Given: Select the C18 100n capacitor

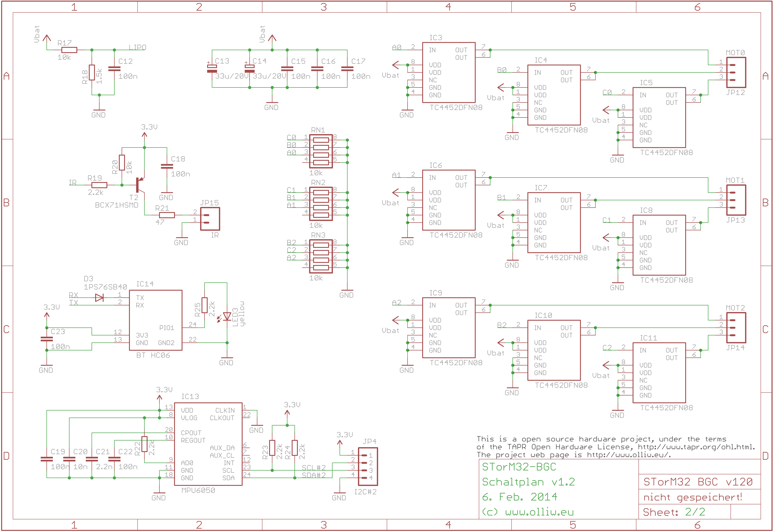Looking at the screenshot, I should coord(167,166).
